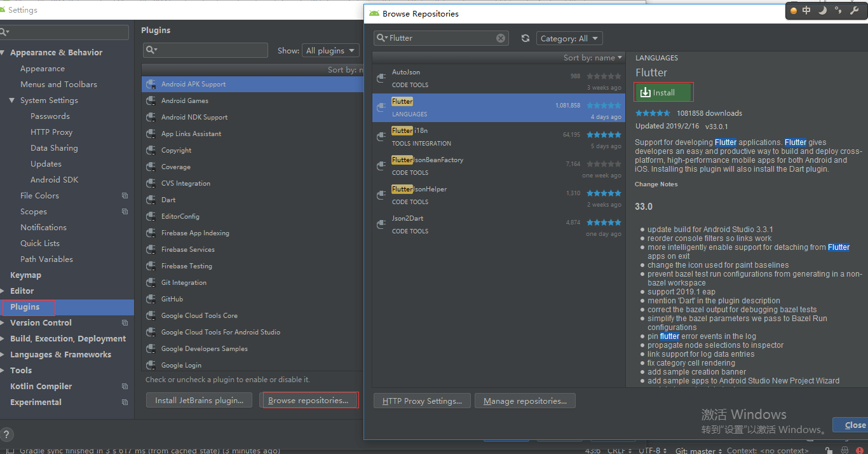Click the Manage repositories... button
The image size is (868, 454).
click(525, 401)
